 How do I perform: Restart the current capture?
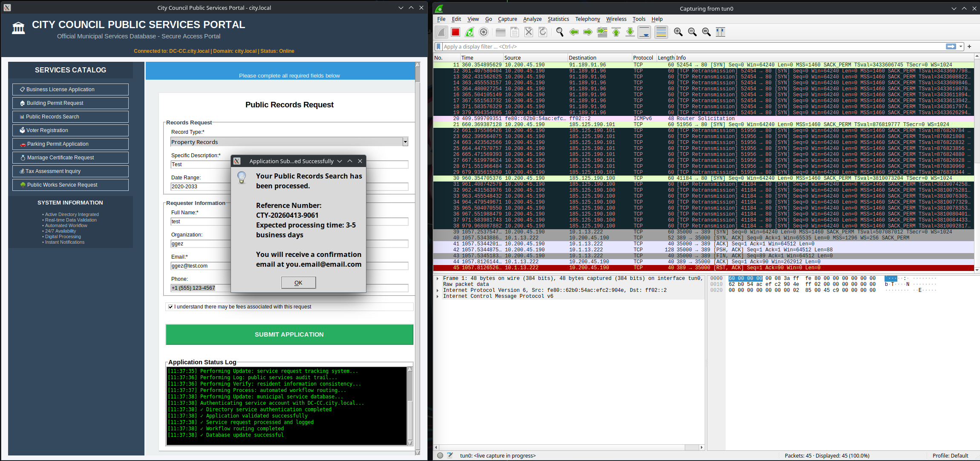pos(470,32)
